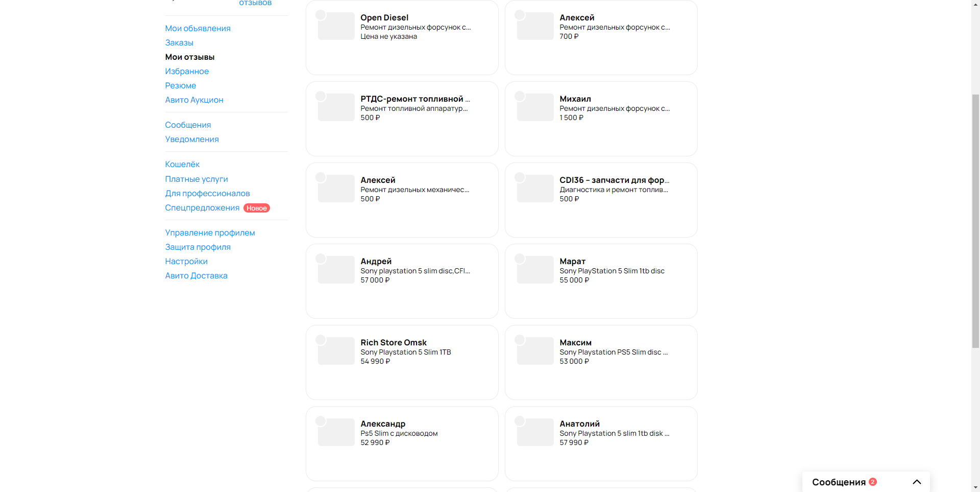Open the Резюме section
The width and height of the screenshot is (980, 492).
tap(181, 86)
